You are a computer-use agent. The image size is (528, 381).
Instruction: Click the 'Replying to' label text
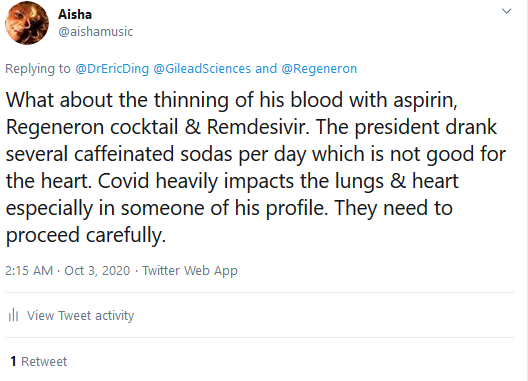[38, 69]
